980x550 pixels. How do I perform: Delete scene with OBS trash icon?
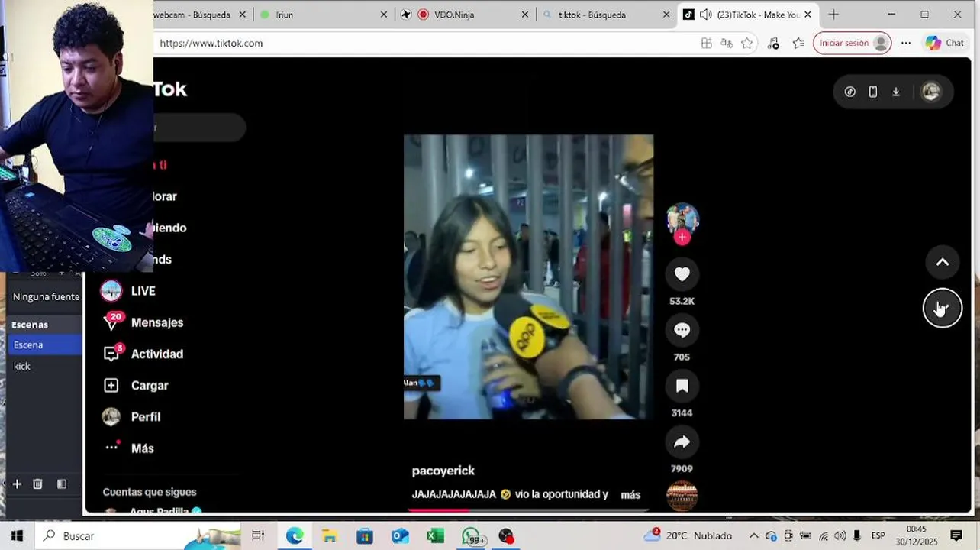pyautogui.click(x=37, y=484)
